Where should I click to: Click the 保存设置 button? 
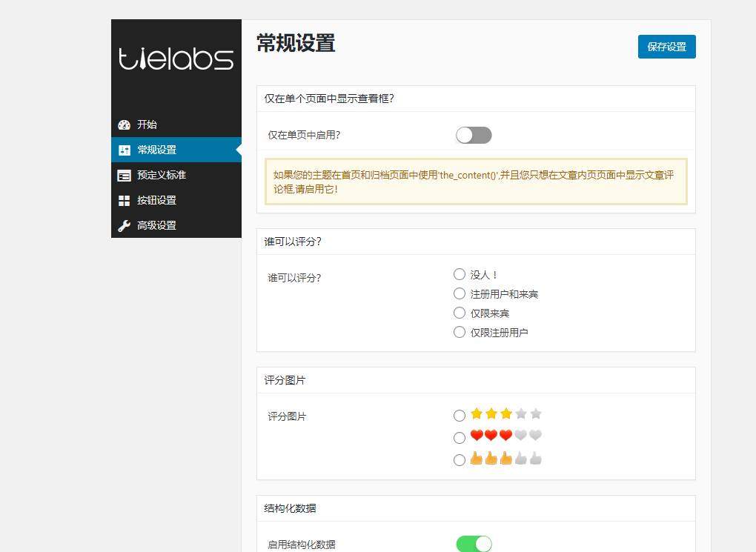[x=666, y=47]
